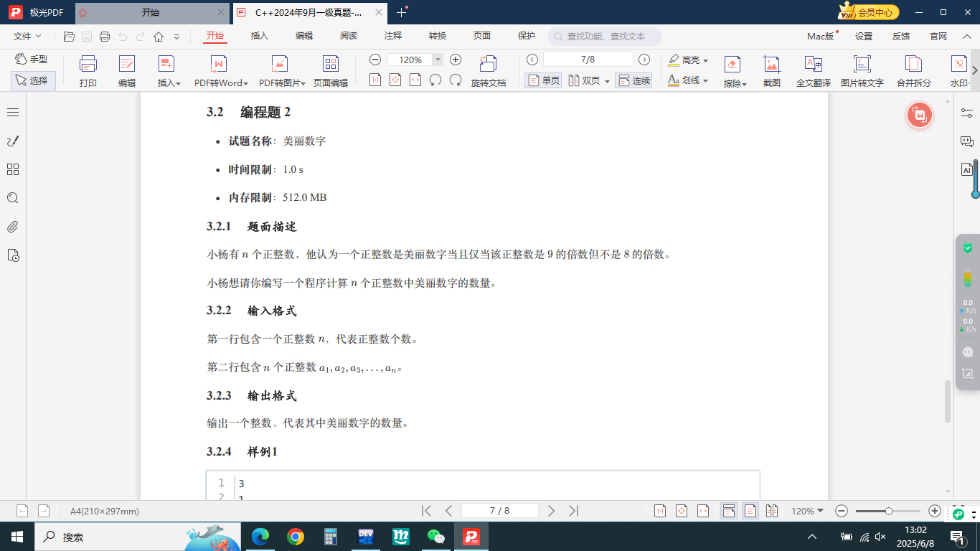The width and height of the screenshot is (980, 551).
Task: Expand the Highlight (高亮) dropdown arrow
Action: [x=705, y=60]
